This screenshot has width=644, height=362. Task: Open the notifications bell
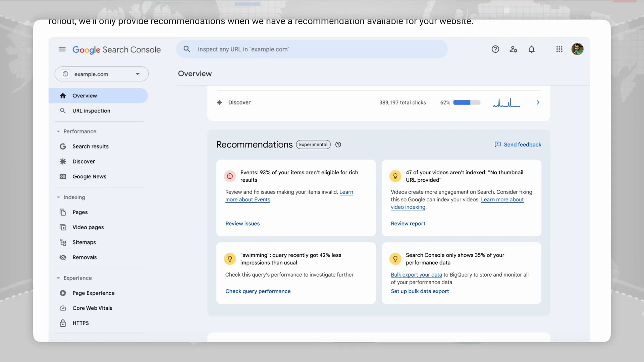click(x=532, y=49)
